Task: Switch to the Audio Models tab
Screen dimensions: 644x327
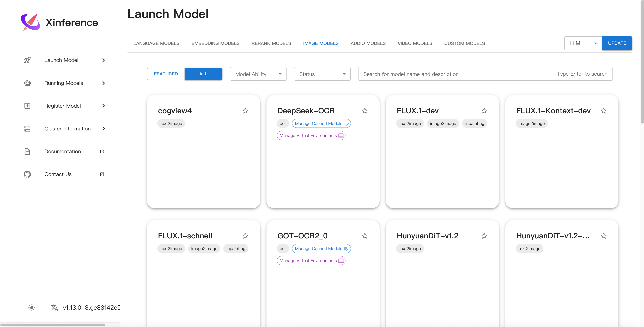Action: point(368,43)
